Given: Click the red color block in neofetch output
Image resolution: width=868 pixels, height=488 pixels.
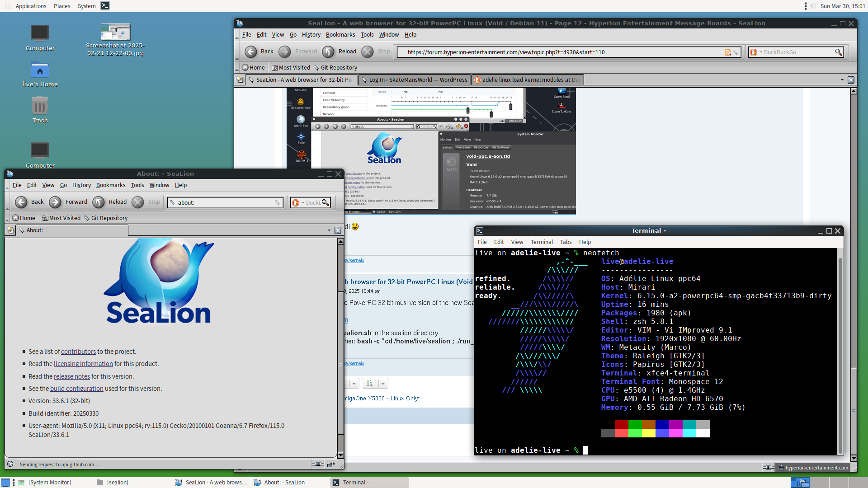Looking at the screenshot, I should (621, 424).
